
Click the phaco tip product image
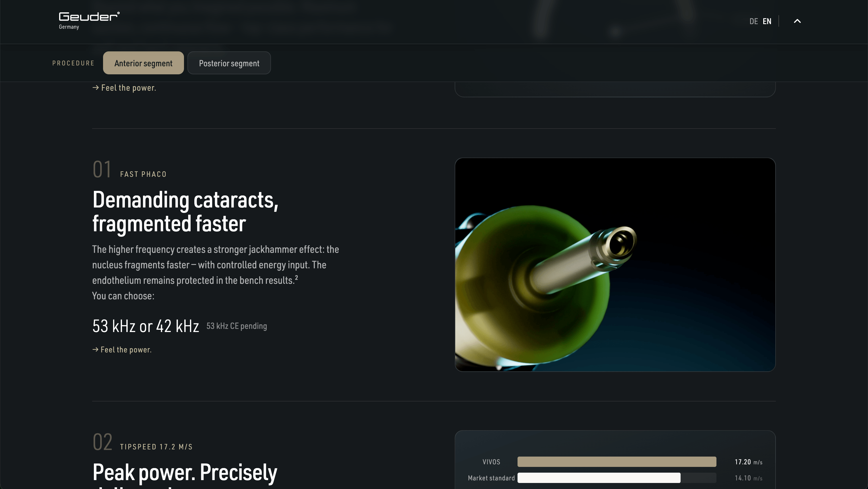pos(615,265)
